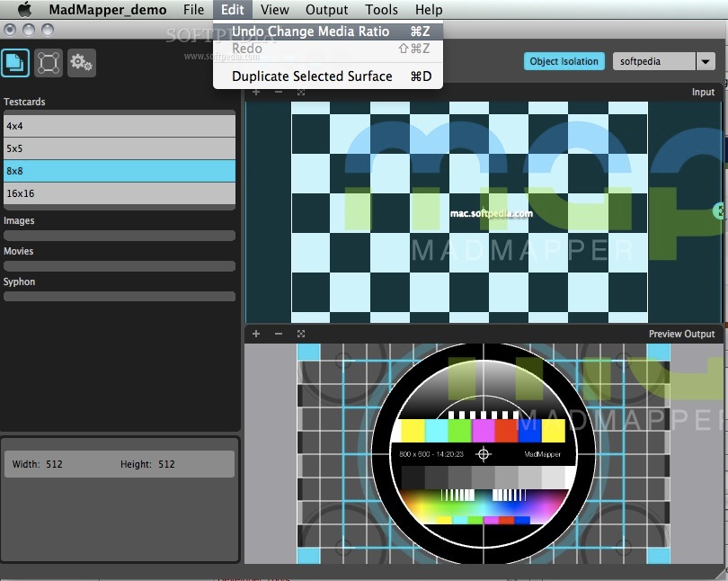The width and height of the screenshot is (728, 581).
Task: Click the Height 512 value
Action: 166,464
